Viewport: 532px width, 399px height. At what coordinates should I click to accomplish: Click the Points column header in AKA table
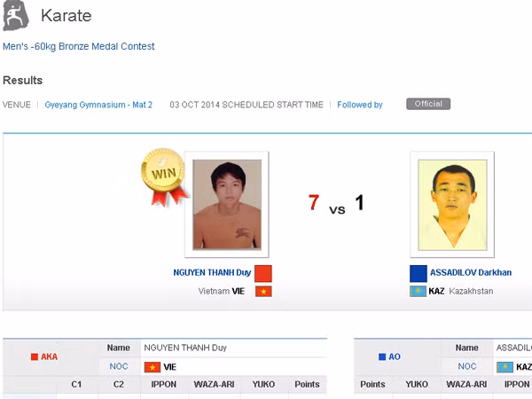click(307, 385)
